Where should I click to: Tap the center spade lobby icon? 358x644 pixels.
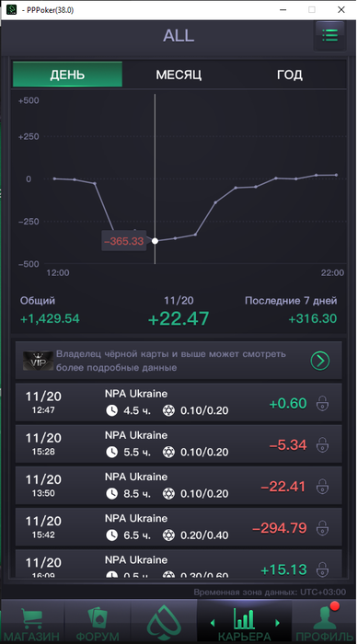[x=164, y=622]
